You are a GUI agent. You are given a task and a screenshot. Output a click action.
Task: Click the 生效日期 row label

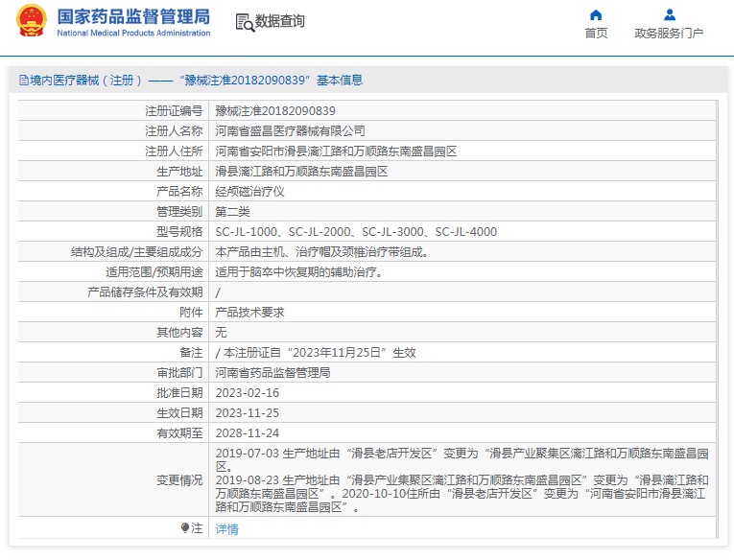click(179, 412)
